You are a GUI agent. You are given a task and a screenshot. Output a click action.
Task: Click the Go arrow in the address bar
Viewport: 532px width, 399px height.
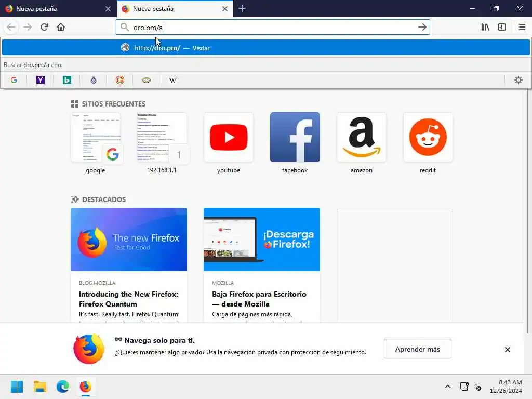[422, 27]
